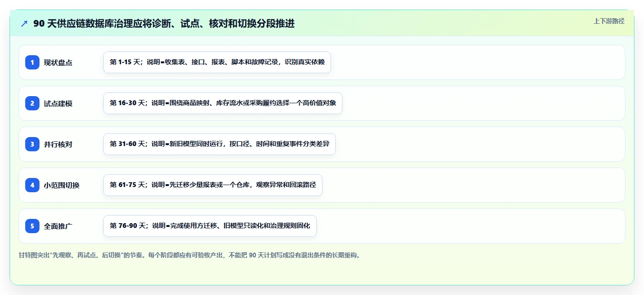Click the 现状盘点 step label
The width and height of the screenshot is (644, 295).
(58, 62)
